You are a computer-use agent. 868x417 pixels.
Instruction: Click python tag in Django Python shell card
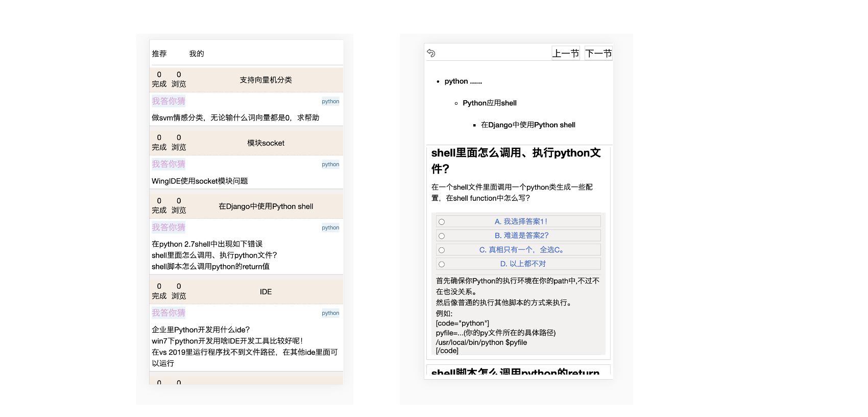pos(330,227)
